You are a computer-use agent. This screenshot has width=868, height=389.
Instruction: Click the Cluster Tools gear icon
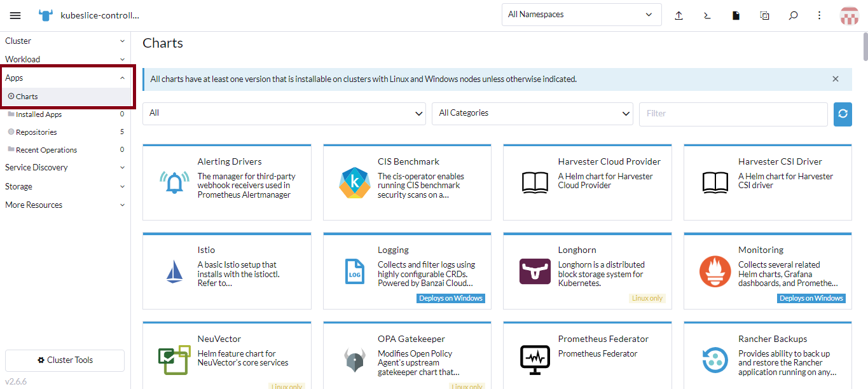click(x=41, y=360)
